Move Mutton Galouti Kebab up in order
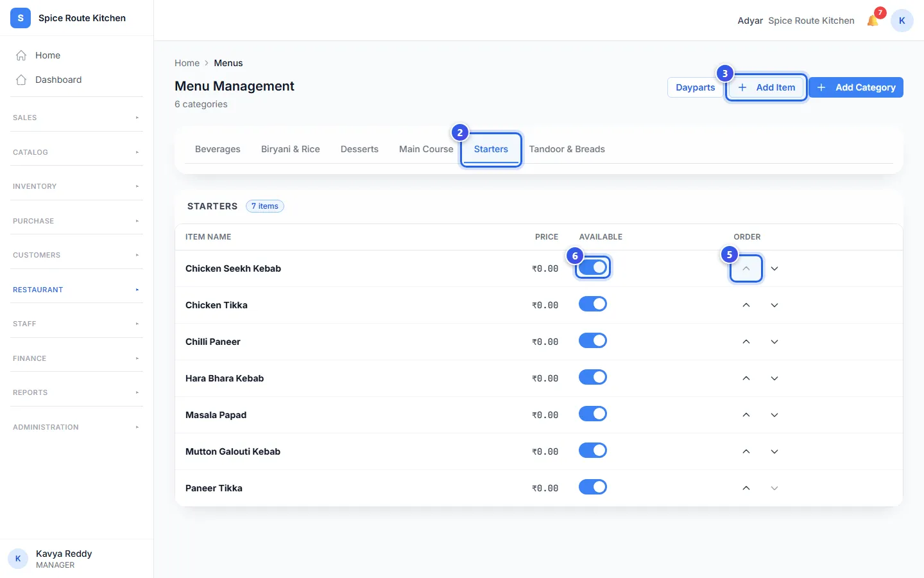The width and height of the screenshot is (924, 578). click(746, 451)
